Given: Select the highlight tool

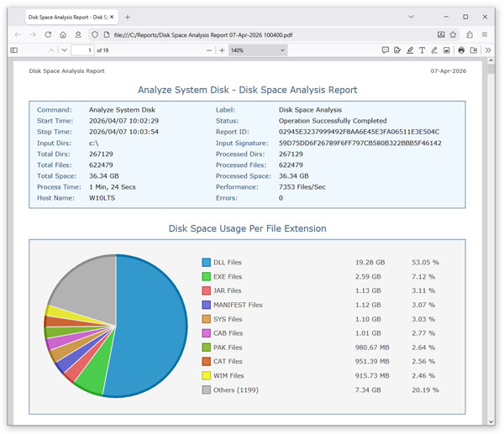Looking at the screenshot, I should (x=410, y=50).
